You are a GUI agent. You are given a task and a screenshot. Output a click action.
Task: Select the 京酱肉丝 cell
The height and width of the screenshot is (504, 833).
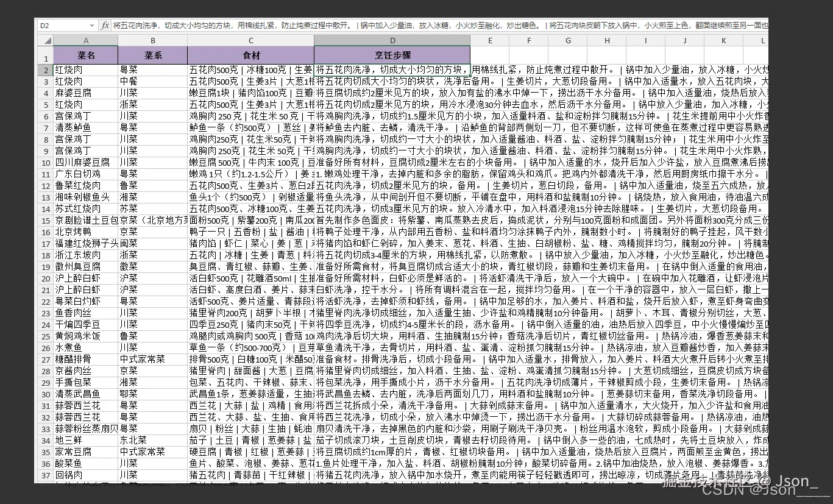pos(85,371)
